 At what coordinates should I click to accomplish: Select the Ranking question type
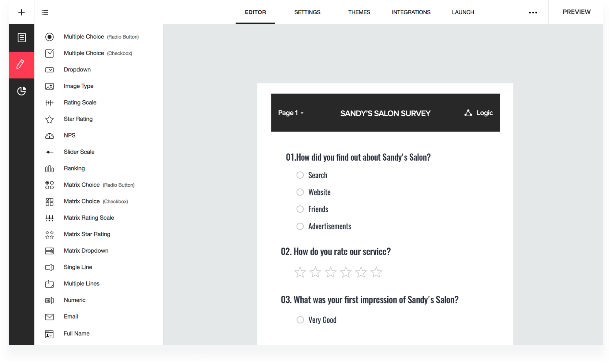(x=74, y=168)
